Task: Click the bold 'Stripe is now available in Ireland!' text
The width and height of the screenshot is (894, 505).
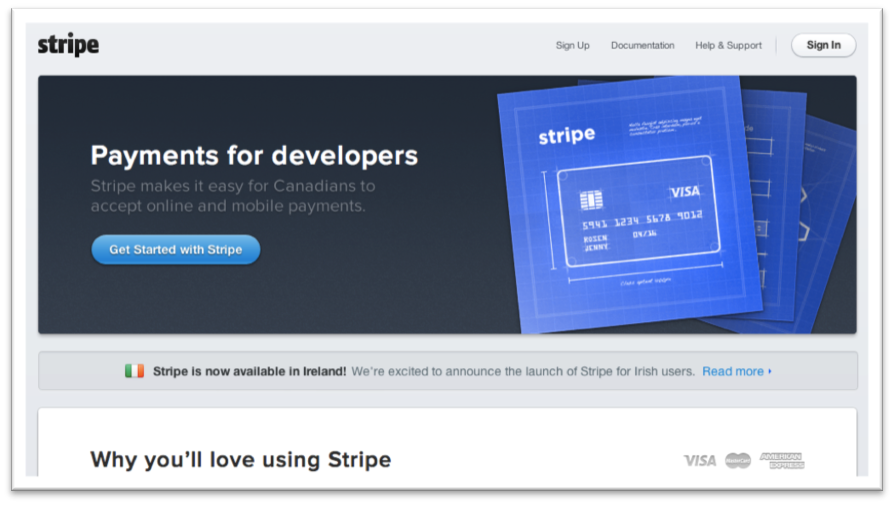Action: [249, 371]
